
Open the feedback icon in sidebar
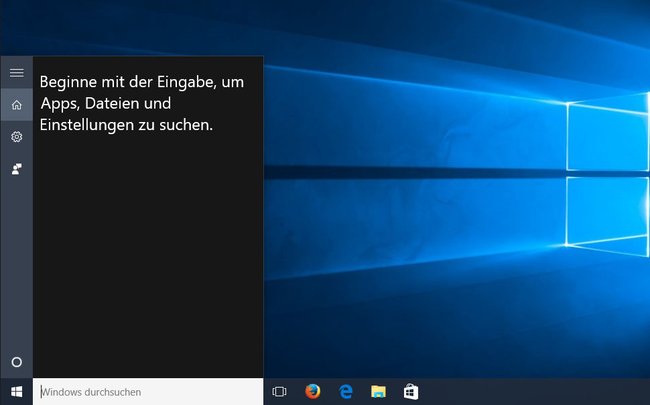click(17, 169)
